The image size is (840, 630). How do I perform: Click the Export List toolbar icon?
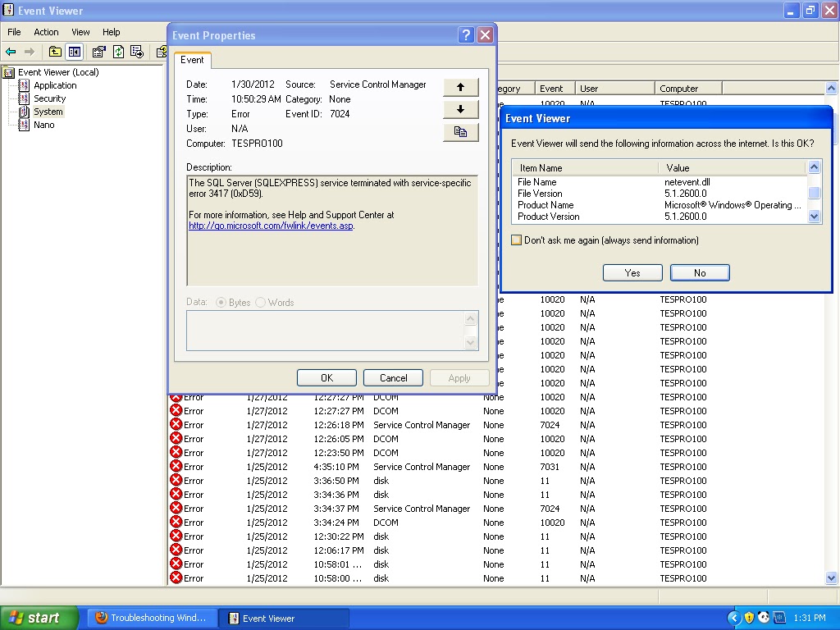[x=136, y=52]
